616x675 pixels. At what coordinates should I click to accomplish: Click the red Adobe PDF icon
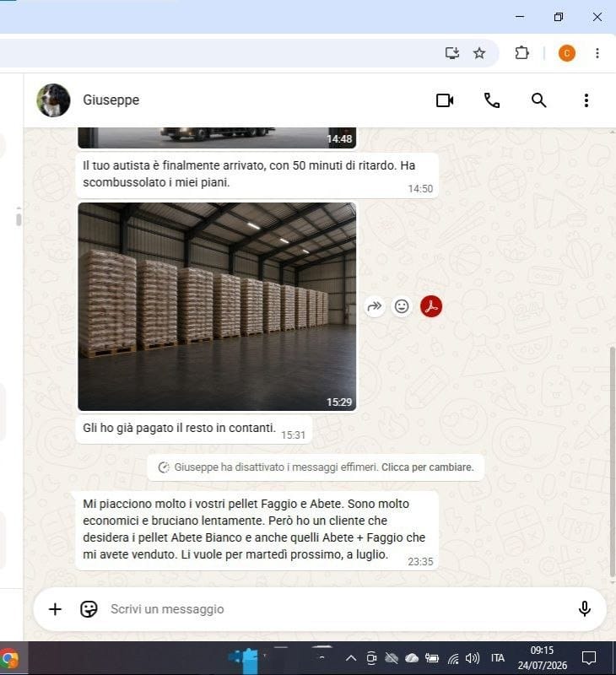pyautogui.click(x=431, y=306)
